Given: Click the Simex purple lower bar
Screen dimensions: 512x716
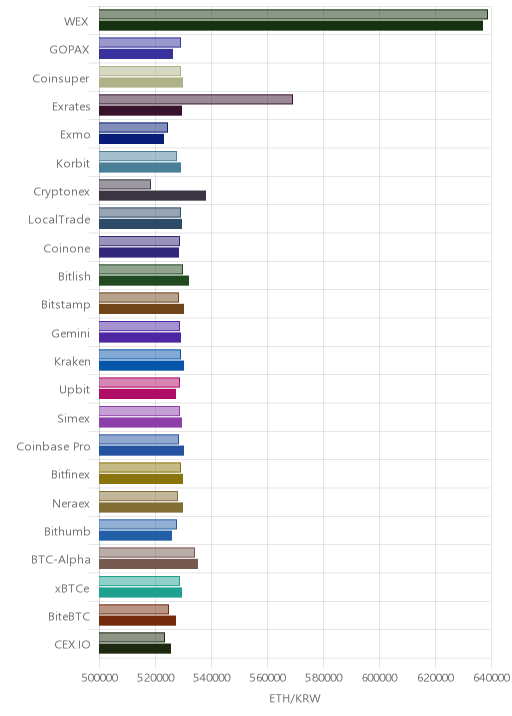Looking at the screenshot, I should (140, 422).
